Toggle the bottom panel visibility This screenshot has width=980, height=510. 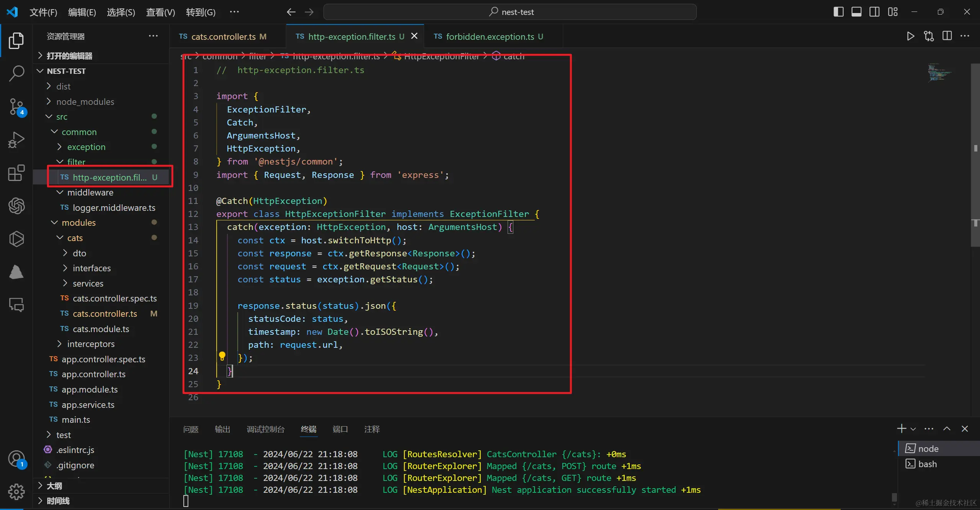(x=856, y=12)
